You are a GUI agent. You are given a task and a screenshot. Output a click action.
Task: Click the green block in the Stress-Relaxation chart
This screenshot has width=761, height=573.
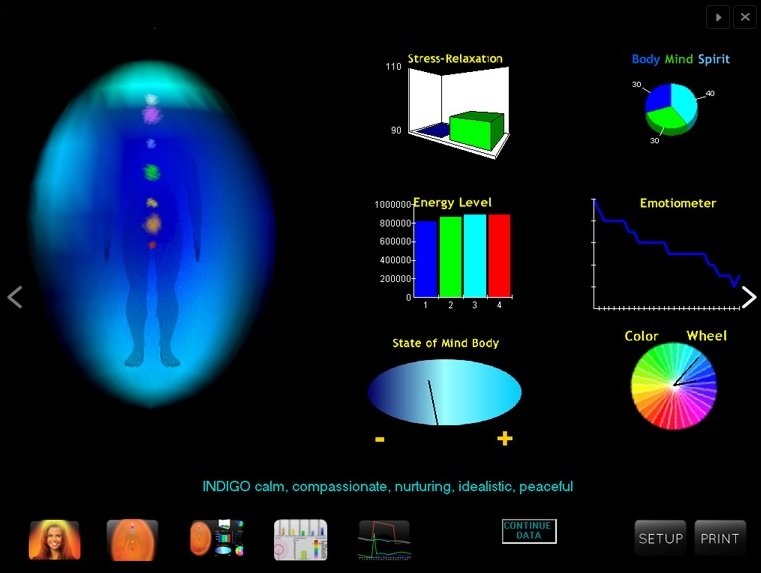pyautogui.click(x=476, y=131)
